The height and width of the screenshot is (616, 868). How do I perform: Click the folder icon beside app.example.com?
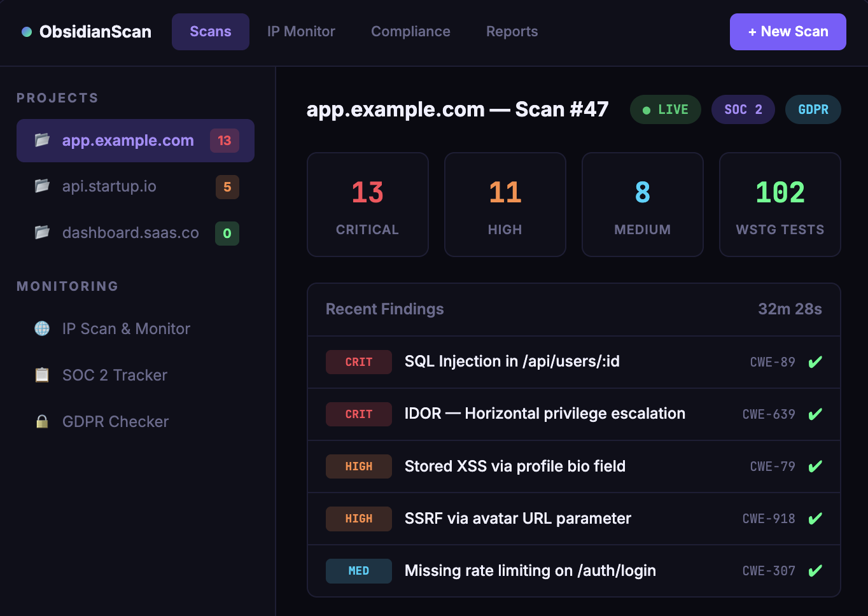pyautogui.click(x=42, y=140)
